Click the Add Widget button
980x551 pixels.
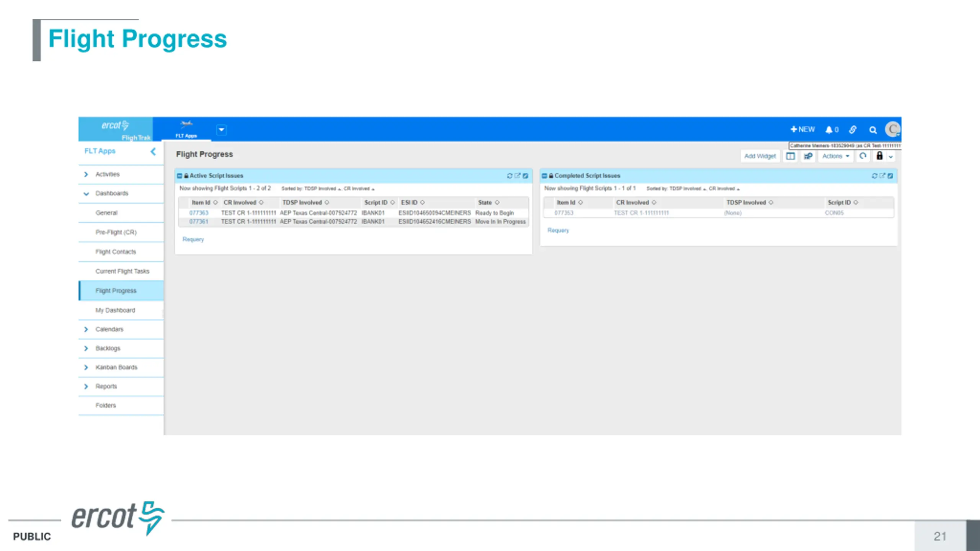(760, 156)
